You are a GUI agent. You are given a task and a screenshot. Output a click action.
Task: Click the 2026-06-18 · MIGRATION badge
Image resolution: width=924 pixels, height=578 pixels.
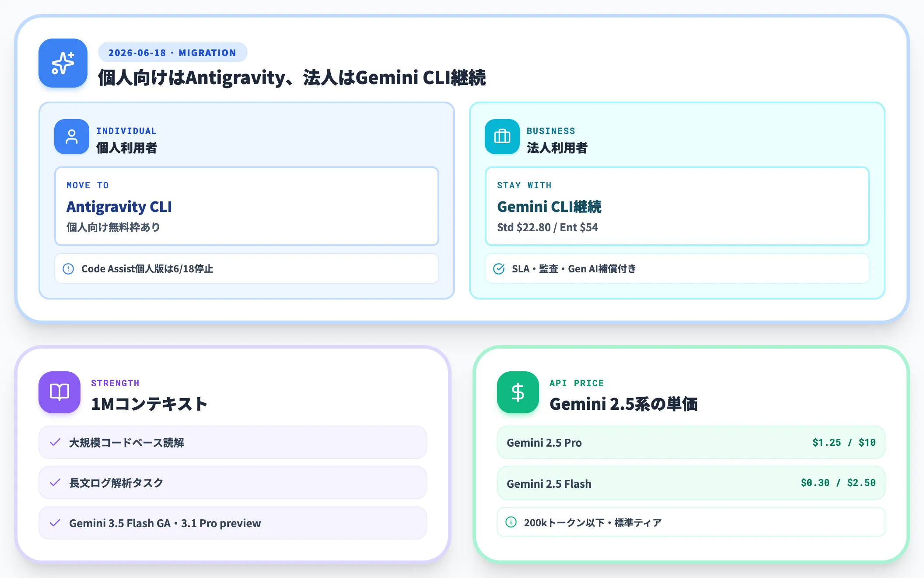(173, 53)
